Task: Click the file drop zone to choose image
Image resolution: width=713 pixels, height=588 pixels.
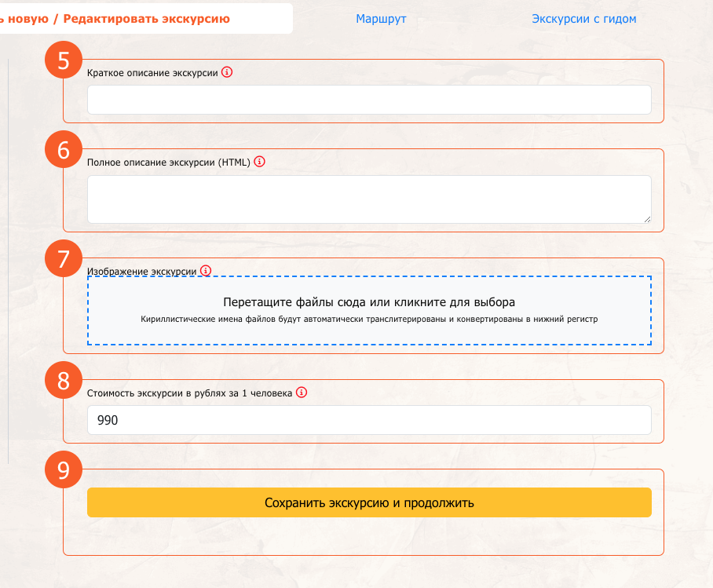Action: [369, 310]
